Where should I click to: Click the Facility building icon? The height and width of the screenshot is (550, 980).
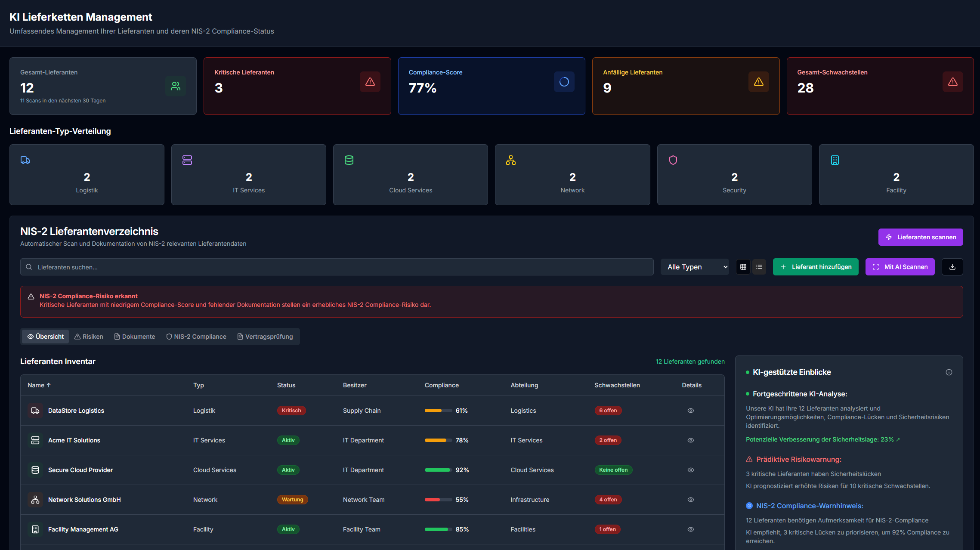(x=835, y=160)
